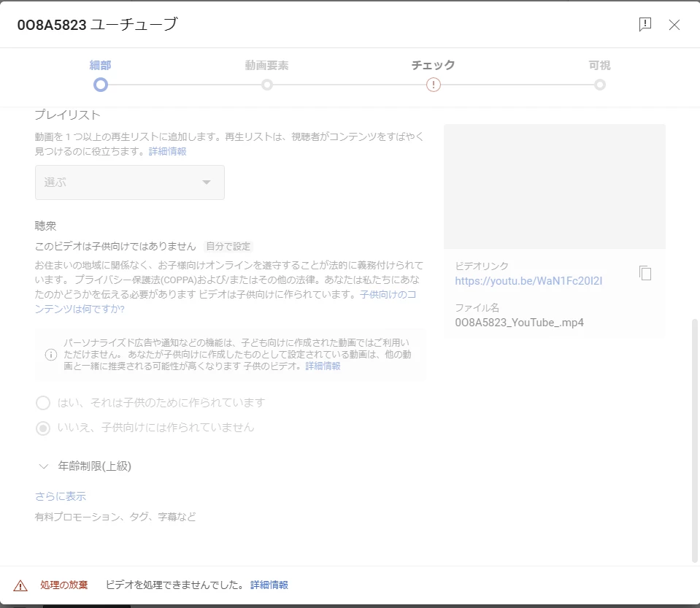
Task: Click text 有料プロモーション、タグ、字幕など
Action: pos(115,517)
